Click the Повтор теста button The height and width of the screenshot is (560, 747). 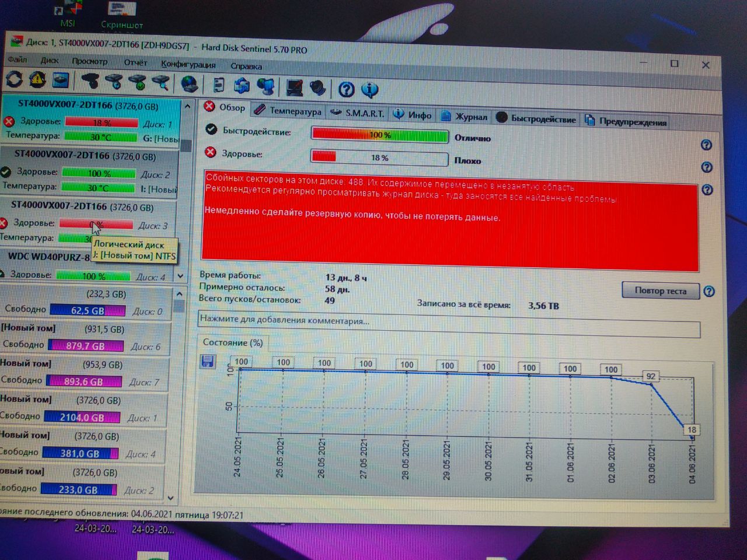pos(661,290)
